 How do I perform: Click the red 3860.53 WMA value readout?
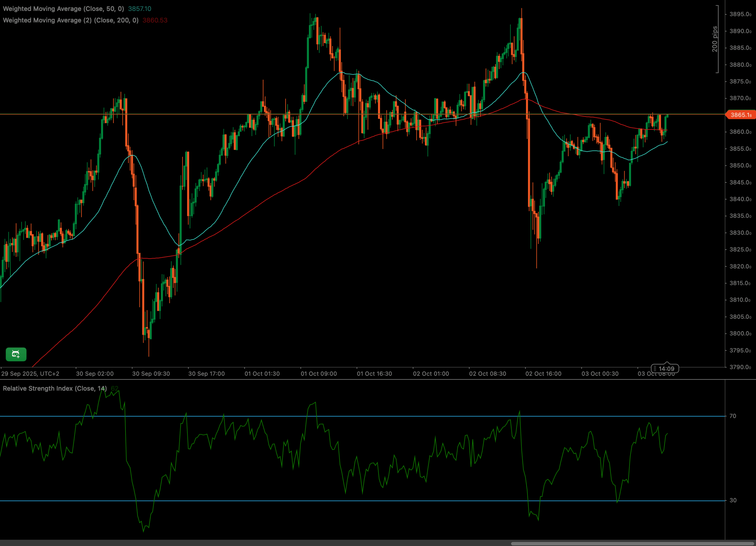(155, 20)
